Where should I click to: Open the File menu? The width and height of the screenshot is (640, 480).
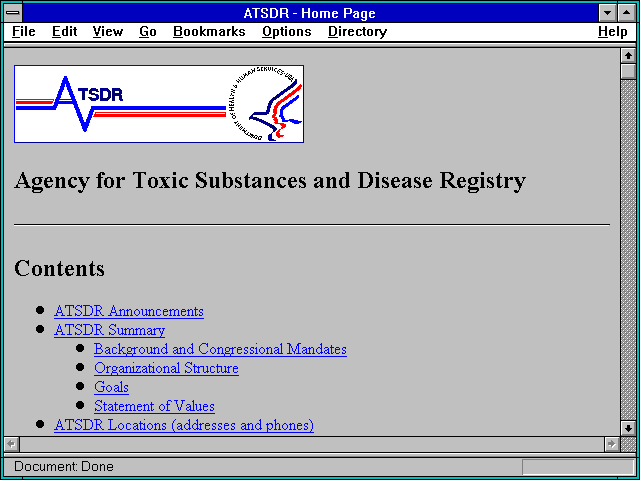click(x=24, y=32)
